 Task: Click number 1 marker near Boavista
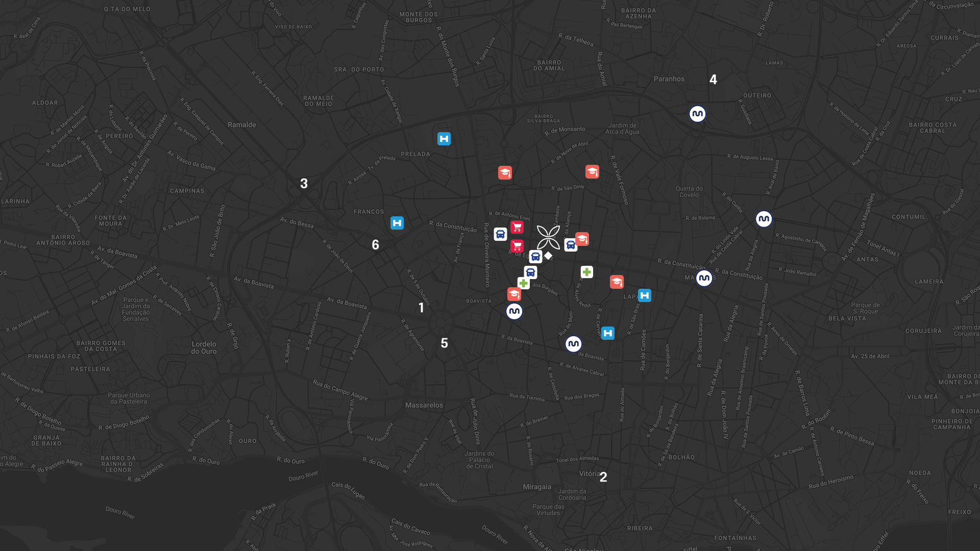point(421,308)
